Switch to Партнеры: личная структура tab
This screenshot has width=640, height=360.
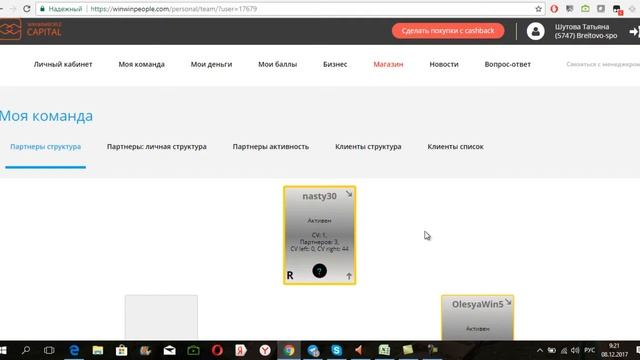click(157, 147)
